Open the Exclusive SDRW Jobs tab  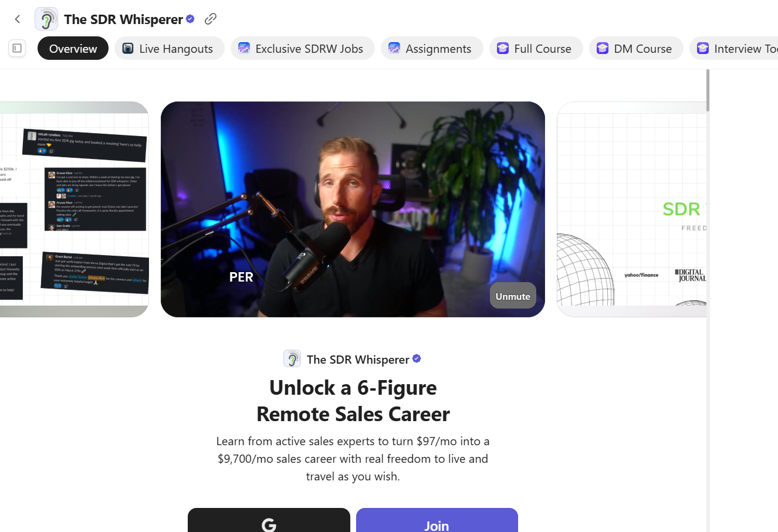pyautogui.click(x=303, y=48)
